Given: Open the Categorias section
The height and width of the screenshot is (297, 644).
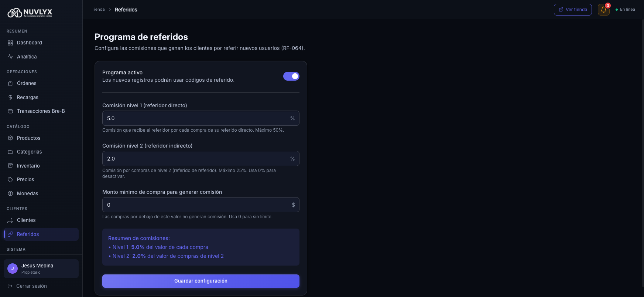Looking at the screenshot, I should 29,152.
